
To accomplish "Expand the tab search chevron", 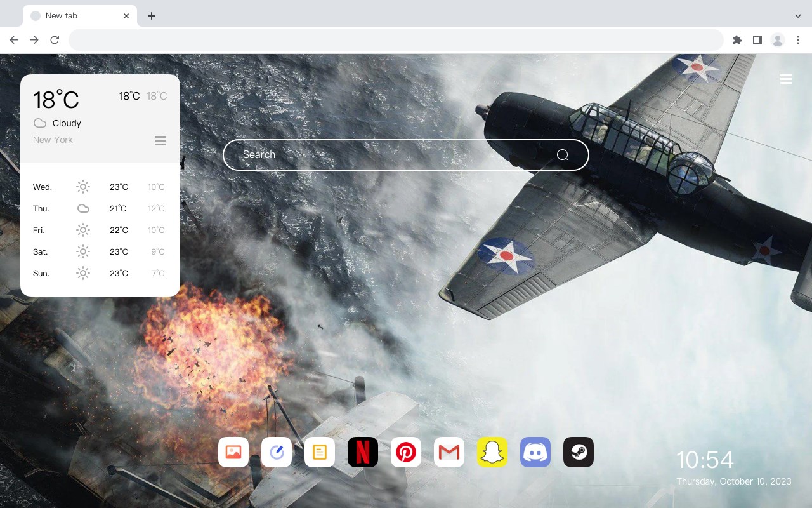I will (798, 15).
